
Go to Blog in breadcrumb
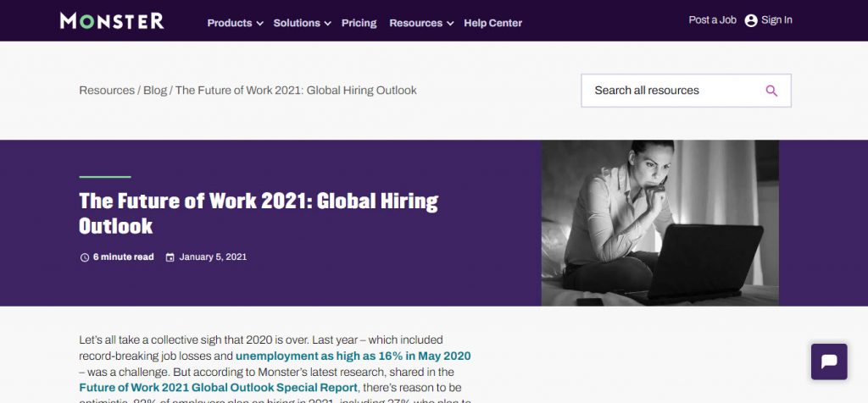click(155, 90)
